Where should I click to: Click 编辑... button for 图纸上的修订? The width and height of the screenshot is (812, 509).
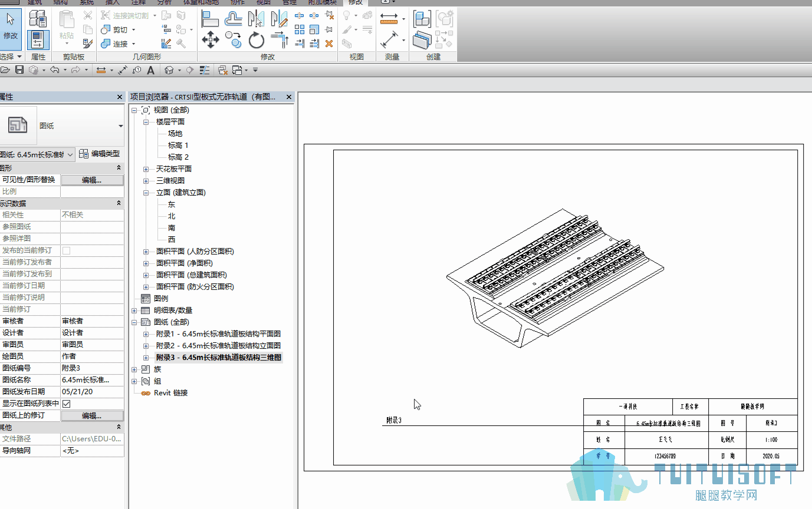(x=92, y=415)
